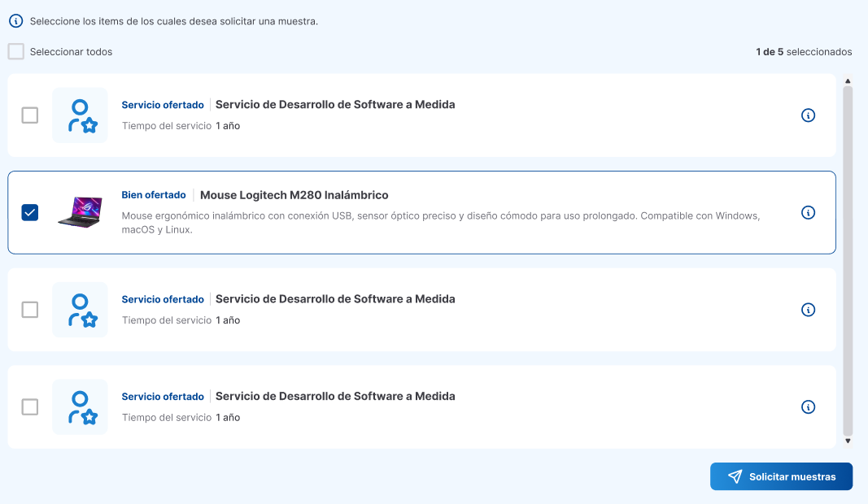Check the first Servicio de Desarrollo de Software item

point(30,115)
